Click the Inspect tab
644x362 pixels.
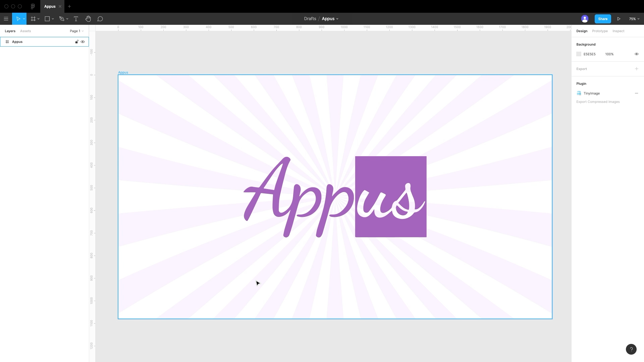pyautogui.click(x=619, y=31)
